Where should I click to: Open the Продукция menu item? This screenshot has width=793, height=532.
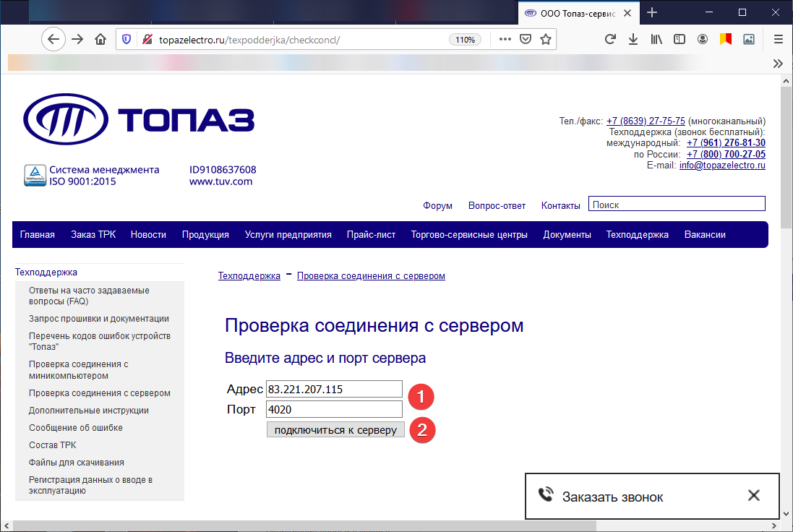tap(205, 235)
